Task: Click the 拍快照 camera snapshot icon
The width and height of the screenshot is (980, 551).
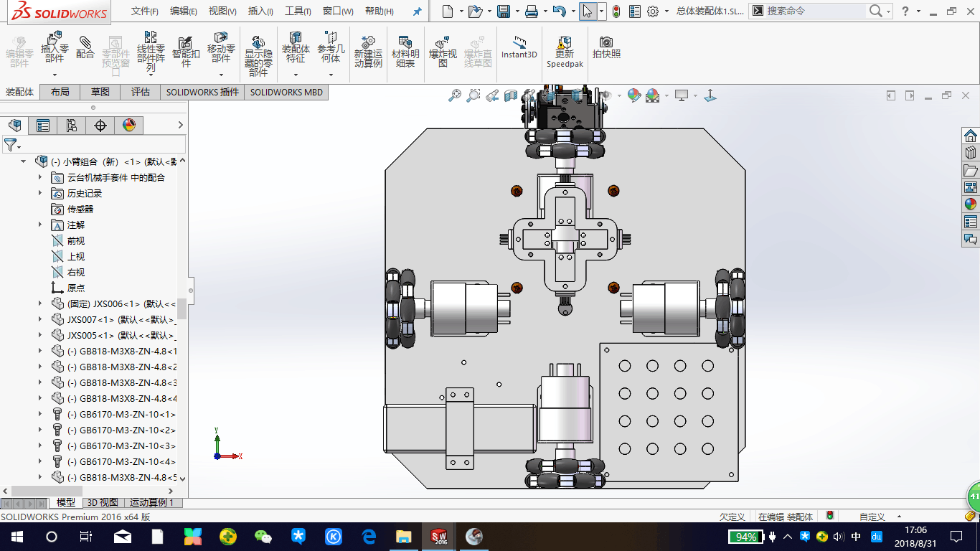Action: coord(606,47)
